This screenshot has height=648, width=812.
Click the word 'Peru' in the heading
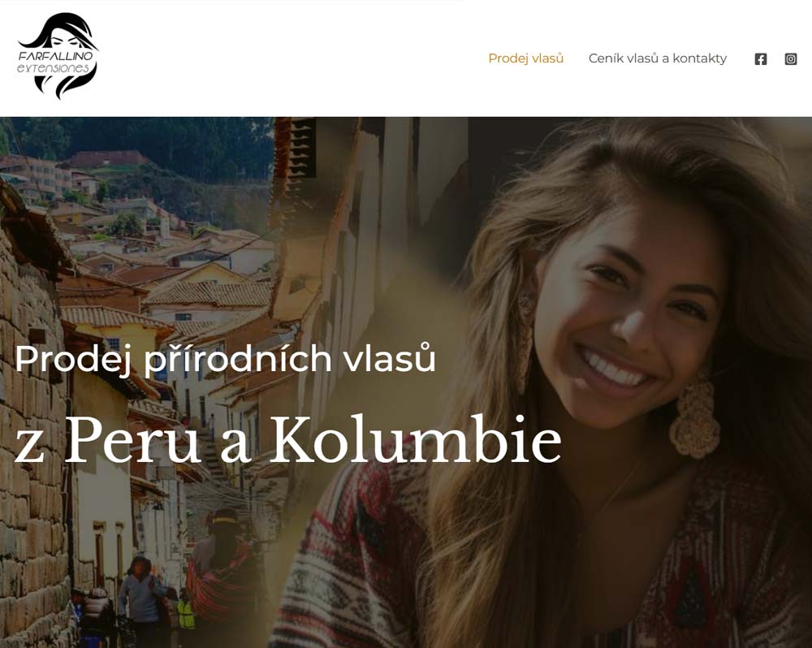coord(132,439)
